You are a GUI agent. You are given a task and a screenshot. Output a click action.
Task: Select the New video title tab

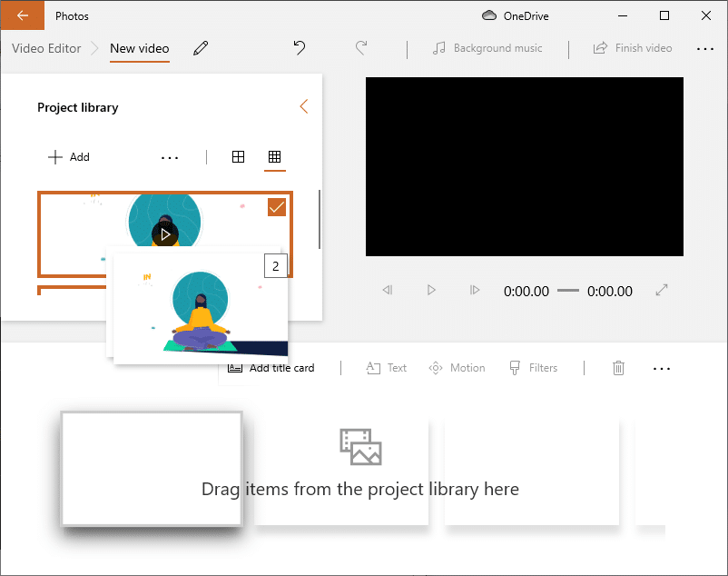[x=139, y=48]
